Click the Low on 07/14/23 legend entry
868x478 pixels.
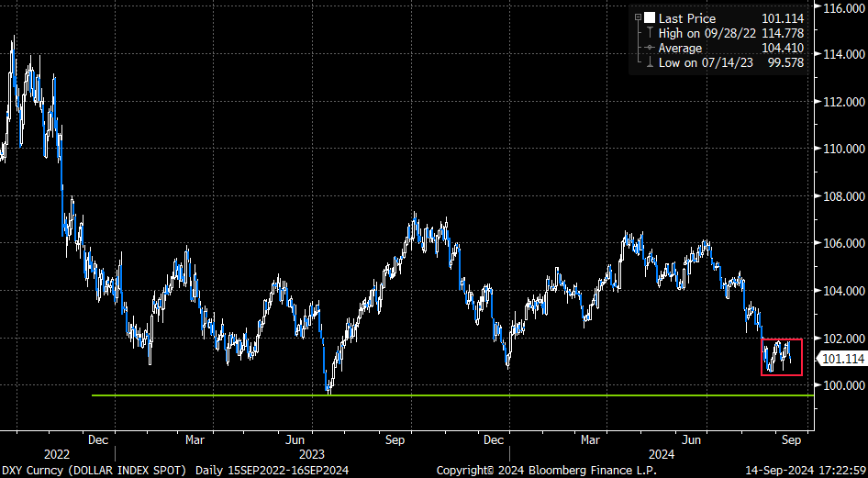coord(730,62)
